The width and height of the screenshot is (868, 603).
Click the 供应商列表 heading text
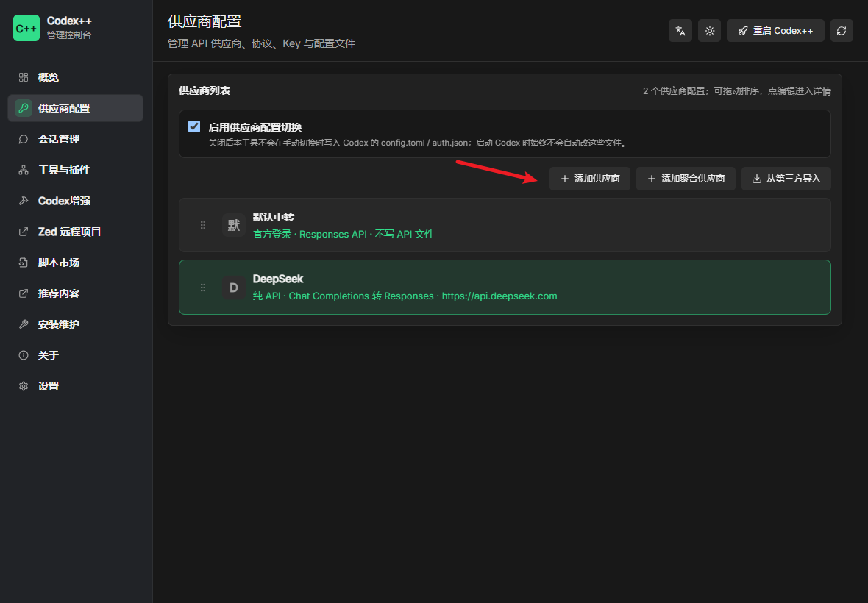point(204,90)
